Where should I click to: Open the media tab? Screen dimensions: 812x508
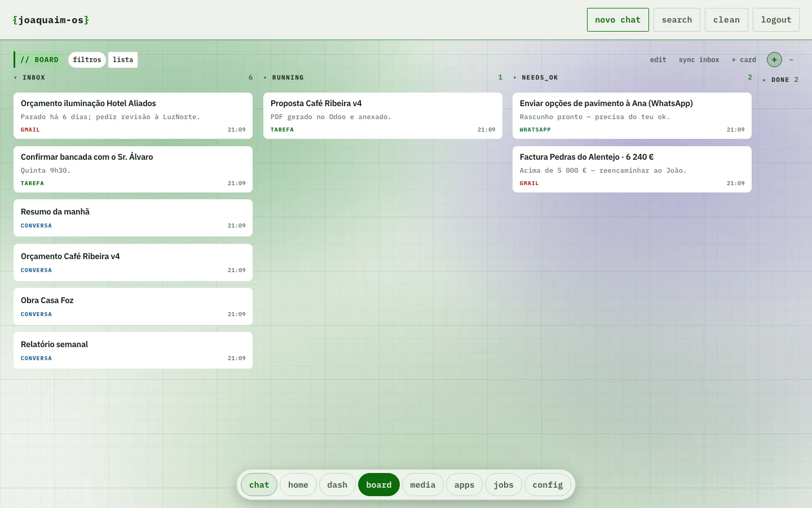[x=423, y=485]
